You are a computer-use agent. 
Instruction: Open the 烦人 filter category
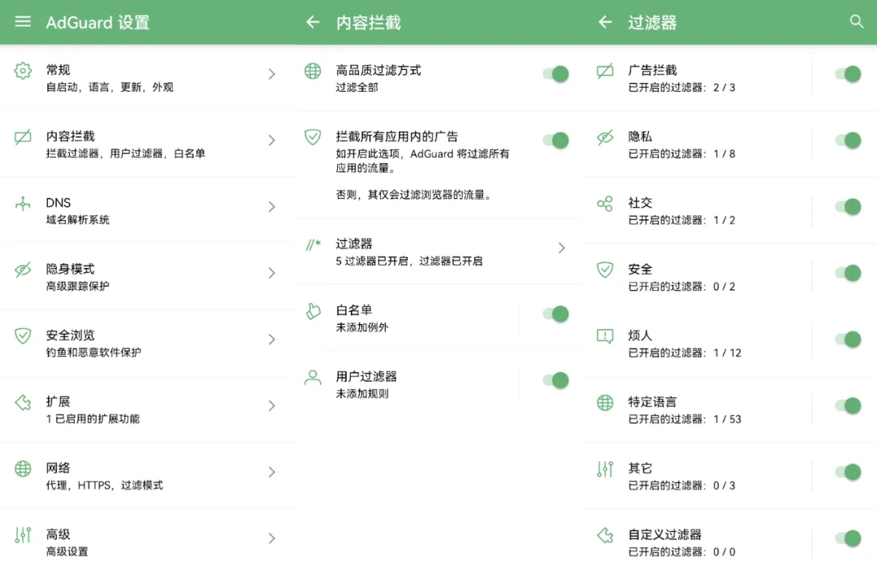click(x=698, y=343)
